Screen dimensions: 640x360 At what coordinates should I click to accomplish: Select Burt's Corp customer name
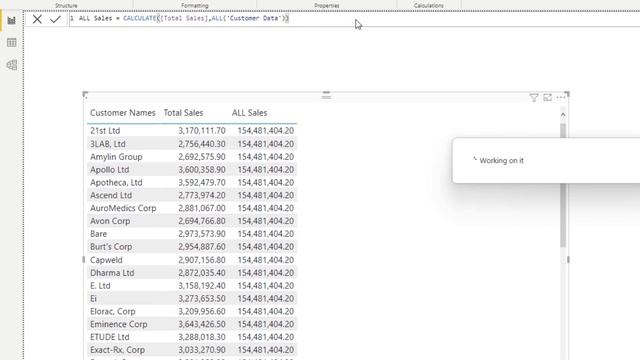(111, 247)
